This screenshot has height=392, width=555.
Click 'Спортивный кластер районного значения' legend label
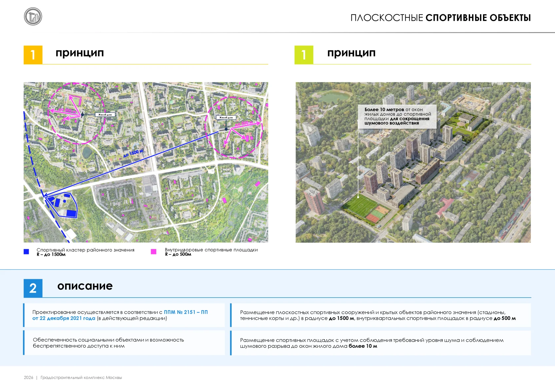click(86, 250)
